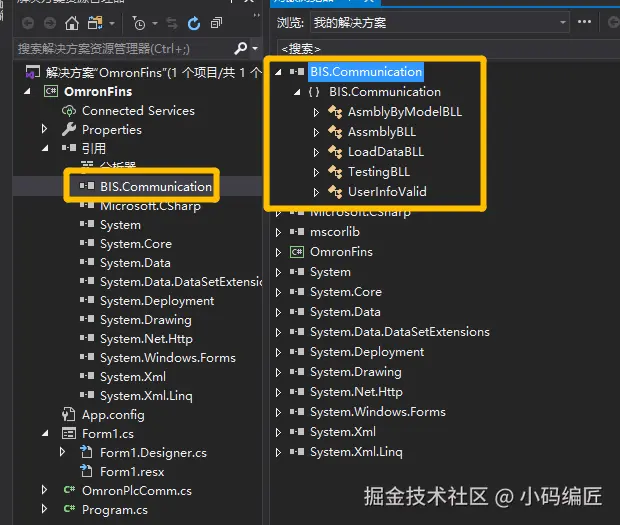Select Form1.resx file
This screenshot has height=525, width=620.
coord(132,472)
